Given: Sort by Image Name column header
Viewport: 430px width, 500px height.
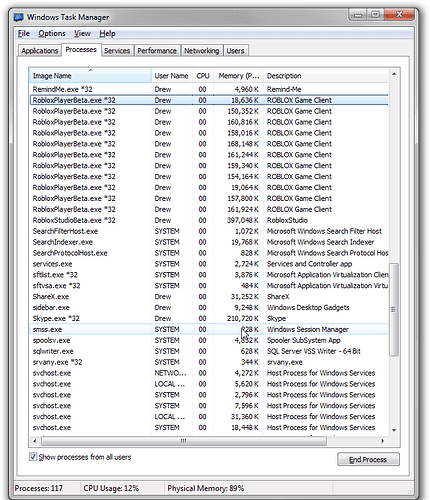Looking at the screenshot, I should [90, 76].
